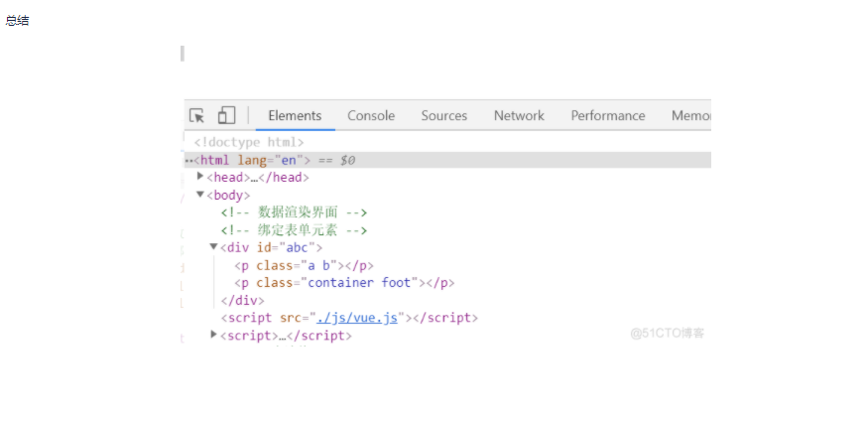Switch to the Elements tab
Image resolution: width=868 pixels, height=421 pixels.
click(x=295, y=115)
